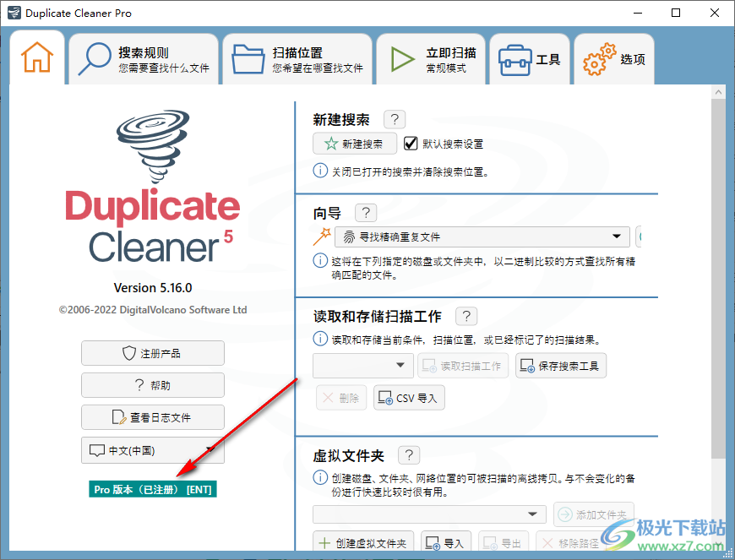Screen dimensions: 735x560
Task: Click the 保存搜索工具 button
Action: coord(561,366)
